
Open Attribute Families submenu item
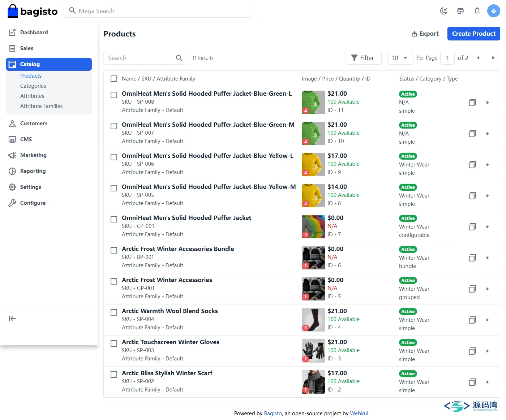click(x=42, y=106)
